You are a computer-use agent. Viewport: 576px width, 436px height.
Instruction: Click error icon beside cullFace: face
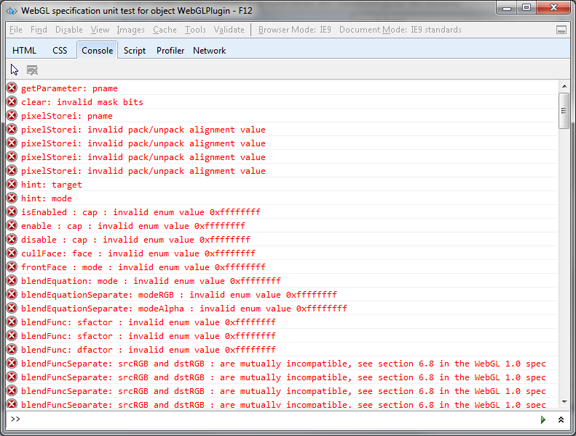click(x=12, y=253)
